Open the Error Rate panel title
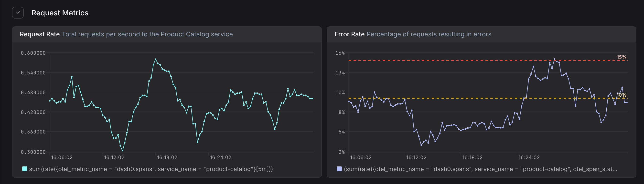 [349, 34]
